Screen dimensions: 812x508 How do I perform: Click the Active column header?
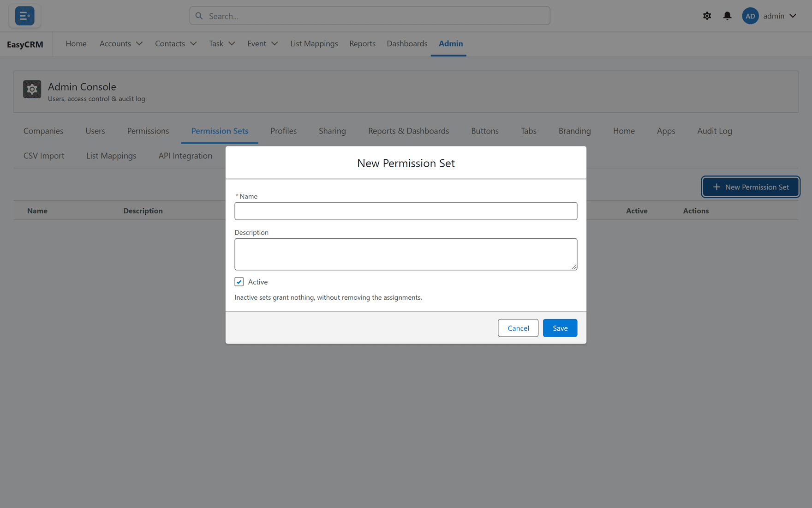[x=637, y=211]
